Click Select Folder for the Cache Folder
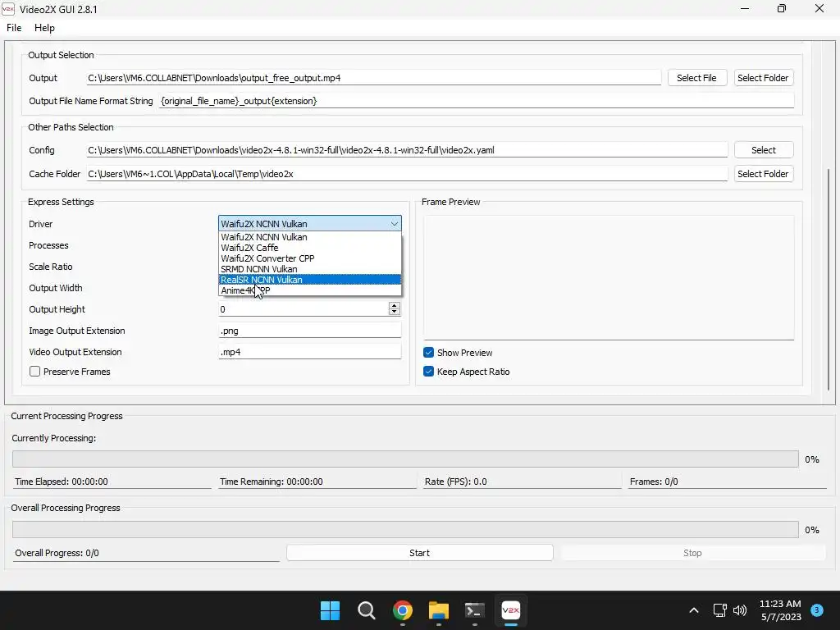 [x=763, y=174]
